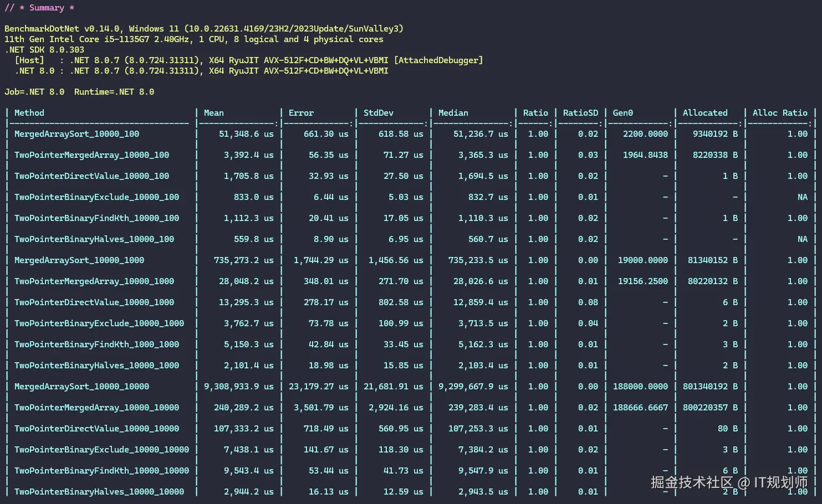Click mean value 9,308,933.9 us
The height and width of the screenshot is (504, 822).
(x=239, y=387)
